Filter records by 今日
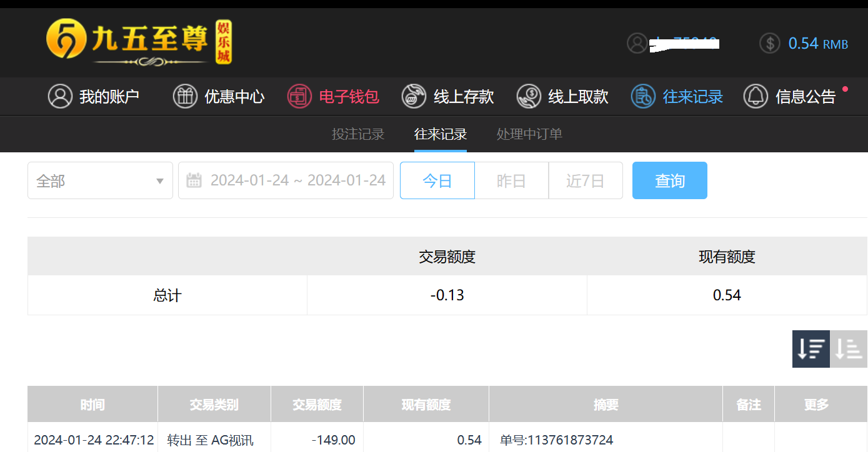868x452 pixels. pos(437,181)
